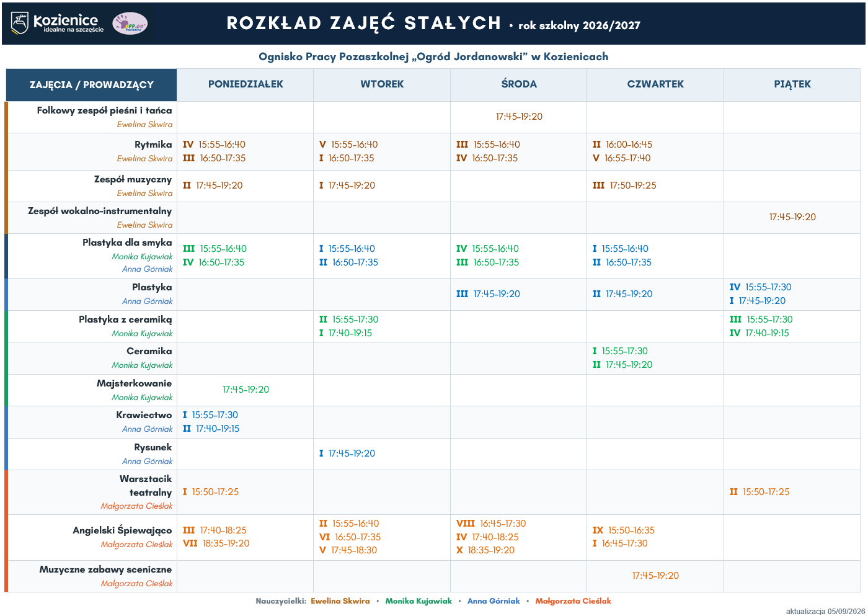Click Monika Kujawiak in the teachers legend
The height and width of the screenshot is (616, 868).
click(x=418, y=601)
